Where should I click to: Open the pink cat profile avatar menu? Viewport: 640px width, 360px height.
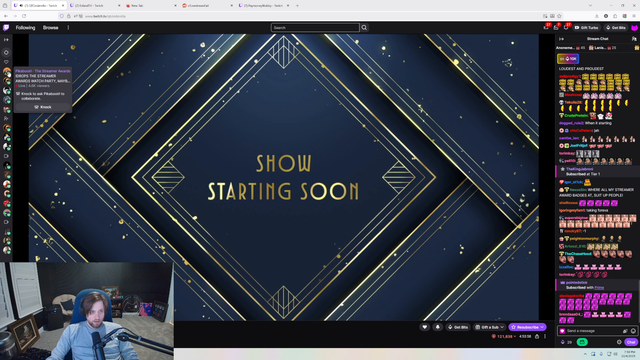(x=634, y=28)
